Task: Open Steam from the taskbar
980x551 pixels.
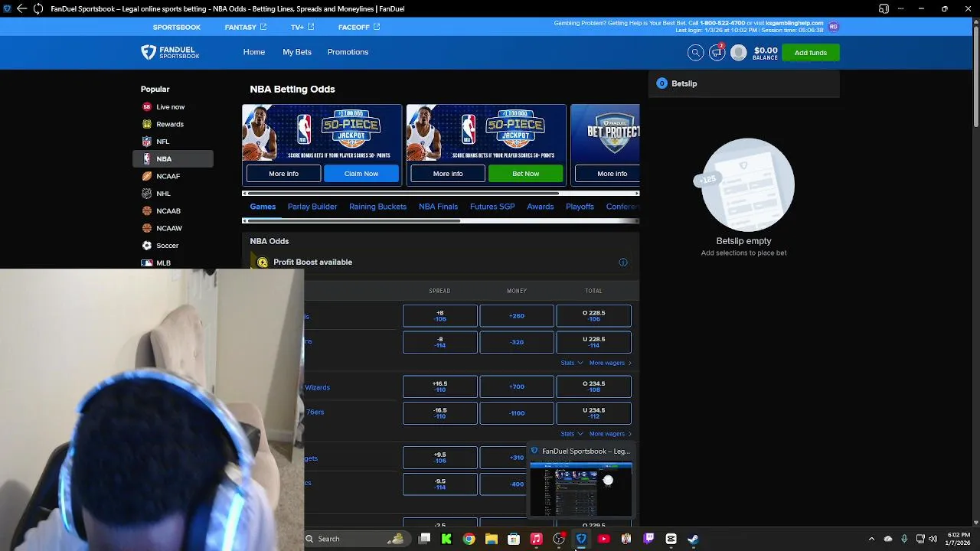Action: click(693, 539)
